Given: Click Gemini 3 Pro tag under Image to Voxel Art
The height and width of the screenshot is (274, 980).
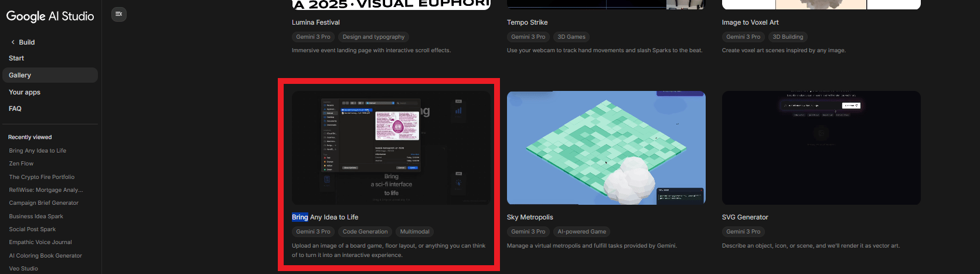Looking at the screenshot, I should pos(743,37).
